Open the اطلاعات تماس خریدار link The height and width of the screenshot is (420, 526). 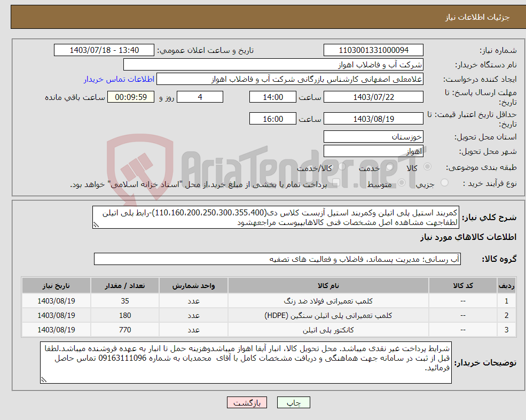[119, 79]
